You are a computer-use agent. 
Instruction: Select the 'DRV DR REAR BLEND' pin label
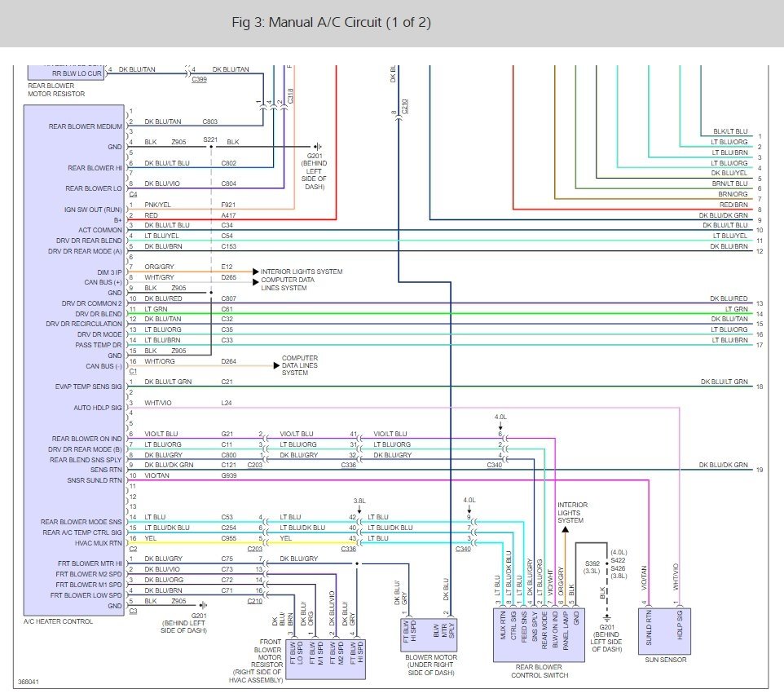tap(89, 241)
